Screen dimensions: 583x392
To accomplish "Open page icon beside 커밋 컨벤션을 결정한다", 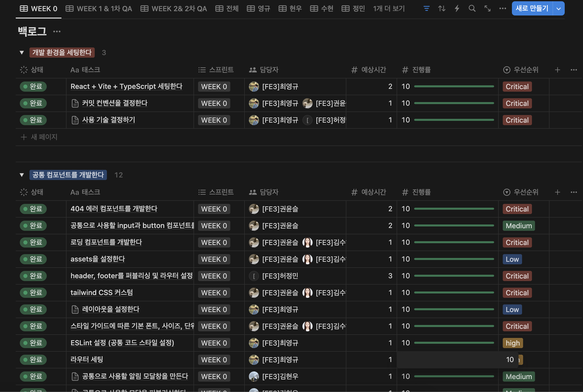I will [x=75, y=103].
